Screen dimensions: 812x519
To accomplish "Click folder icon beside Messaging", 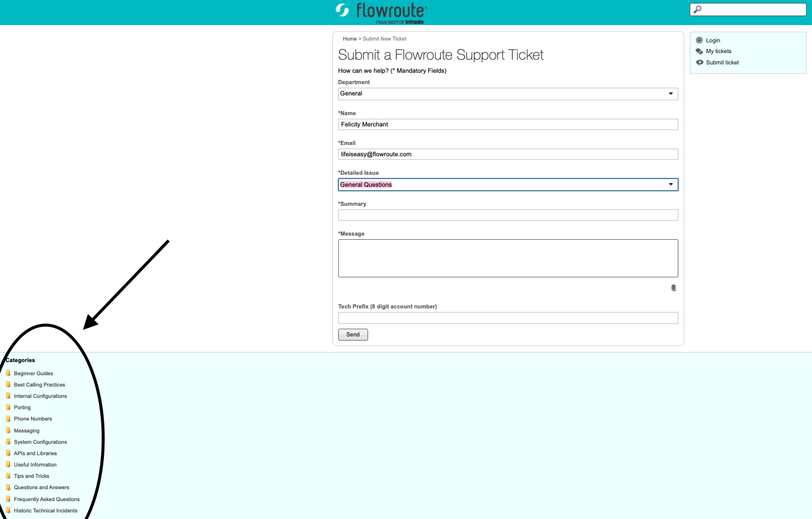I will (x=8, y=430).
